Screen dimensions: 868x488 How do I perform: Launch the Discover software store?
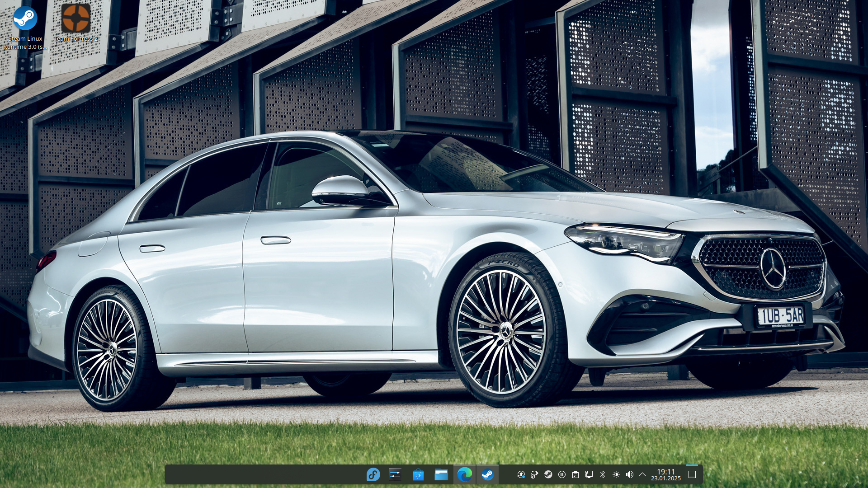pos(418,474)
